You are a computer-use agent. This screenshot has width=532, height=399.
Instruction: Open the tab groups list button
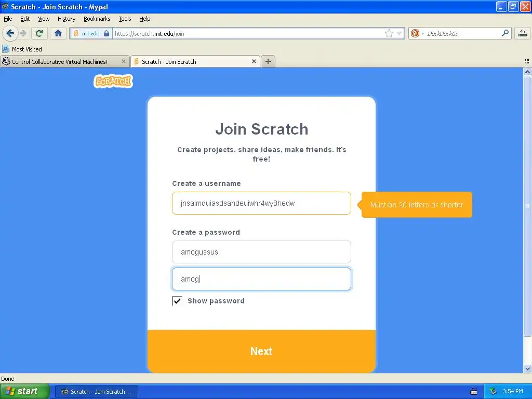(527, 61)
